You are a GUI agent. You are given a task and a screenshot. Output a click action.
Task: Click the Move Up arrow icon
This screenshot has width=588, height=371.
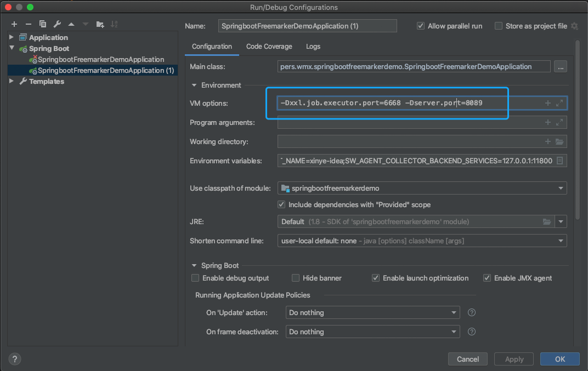[x=71, y=24]
